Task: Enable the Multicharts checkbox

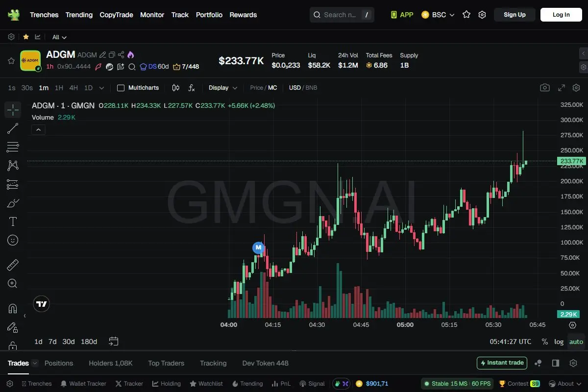Action: 121,88
